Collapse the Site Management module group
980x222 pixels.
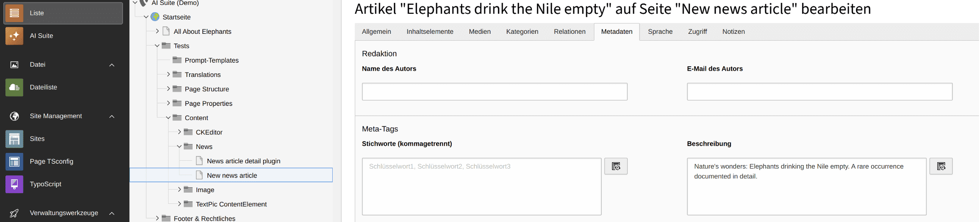[x=112, y=116]
